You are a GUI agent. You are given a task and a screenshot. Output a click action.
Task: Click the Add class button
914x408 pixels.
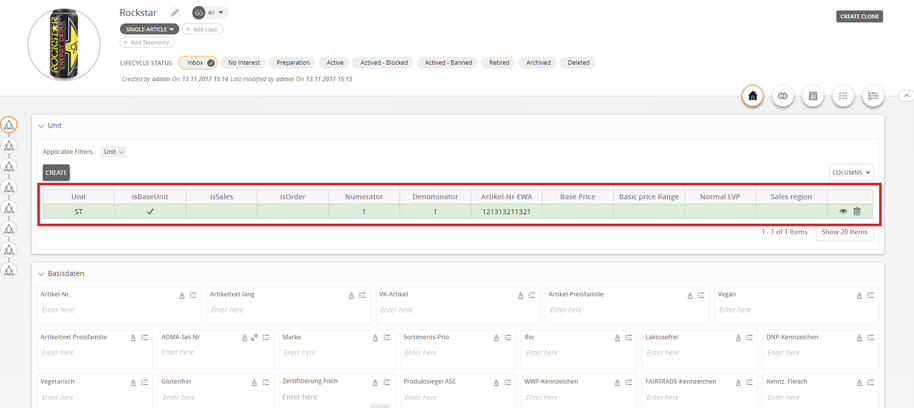[x=202, y=29]
